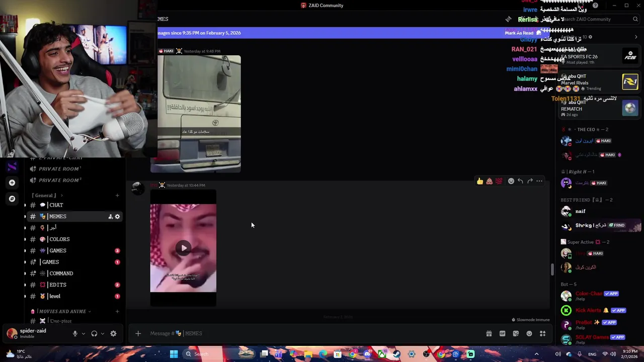The width and height of the screenshot is (644, 362).
Task: Open the EDITS channel
Action: (74, 285)
